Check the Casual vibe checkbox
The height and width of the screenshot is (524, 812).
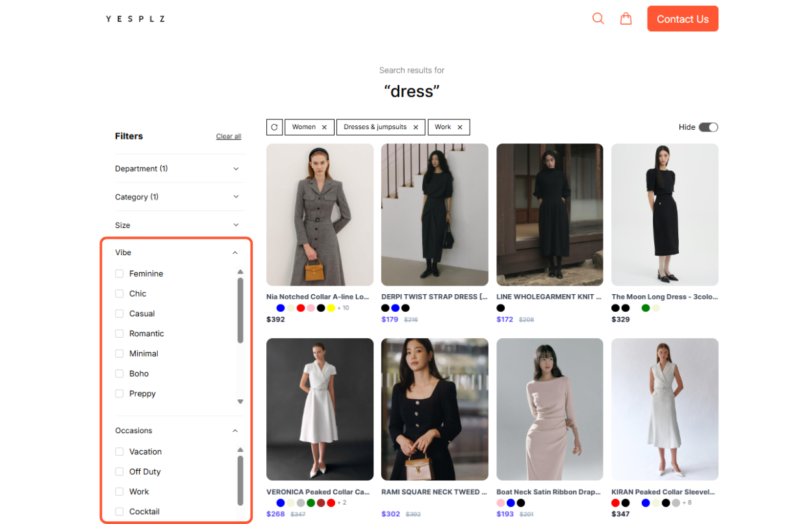119,313
